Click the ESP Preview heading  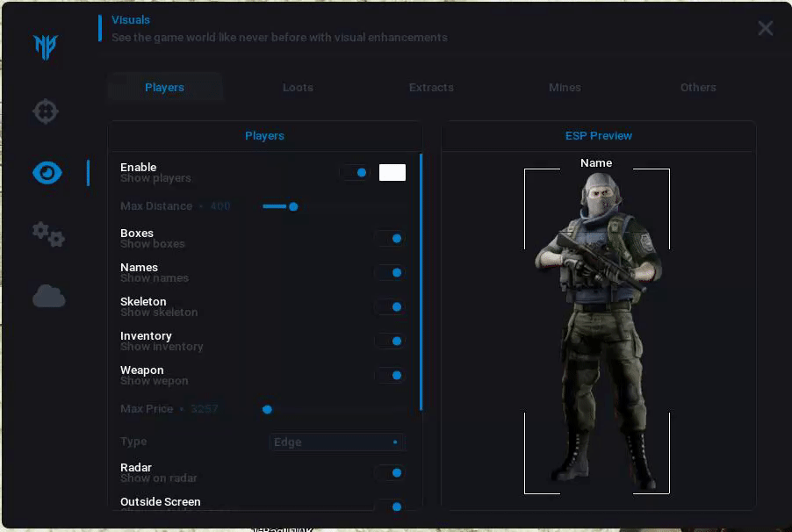coord(599,136)
